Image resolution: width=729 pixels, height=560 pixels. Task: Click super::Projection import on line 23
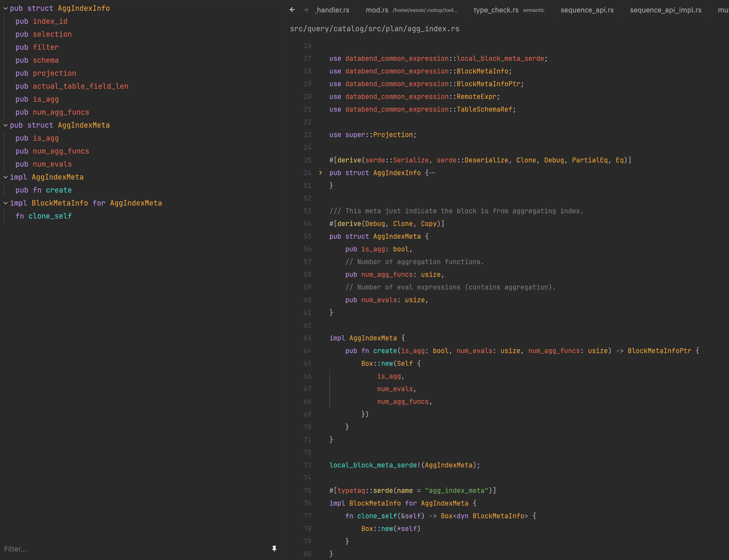[379, 135]
